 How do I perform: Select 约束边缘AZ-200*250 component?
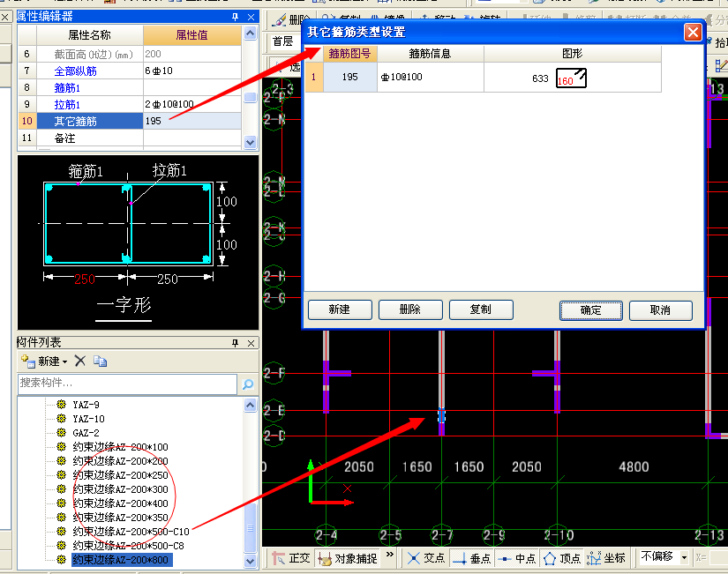coord(120,475)
